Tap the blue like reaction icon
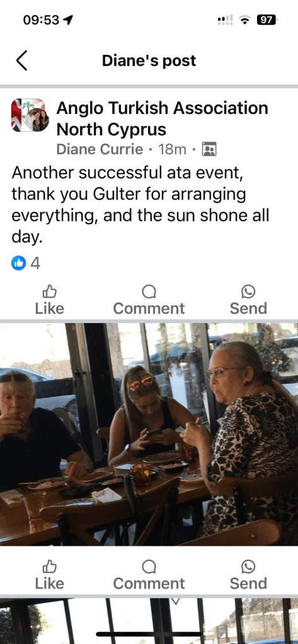Viewport: 298px width, 644px height. [18, 263]
